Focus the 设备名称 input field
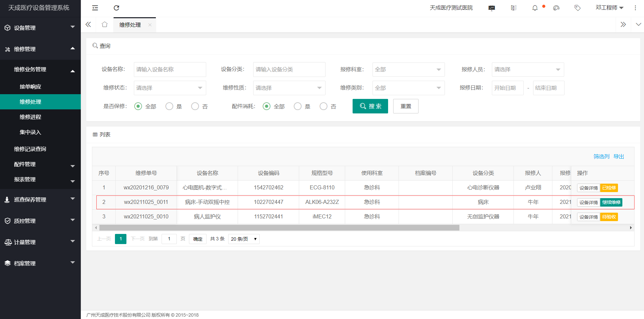 [x=170, y=70]
